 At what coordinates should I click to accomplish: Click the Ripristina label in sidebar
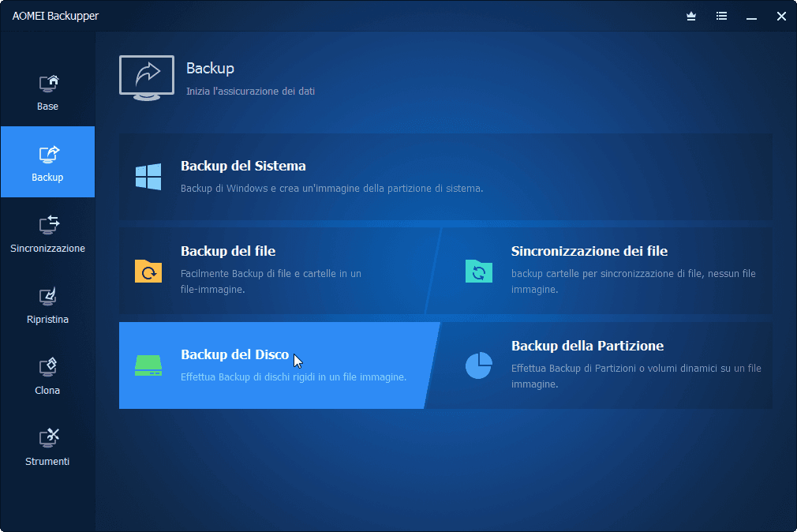pos(48,320)
